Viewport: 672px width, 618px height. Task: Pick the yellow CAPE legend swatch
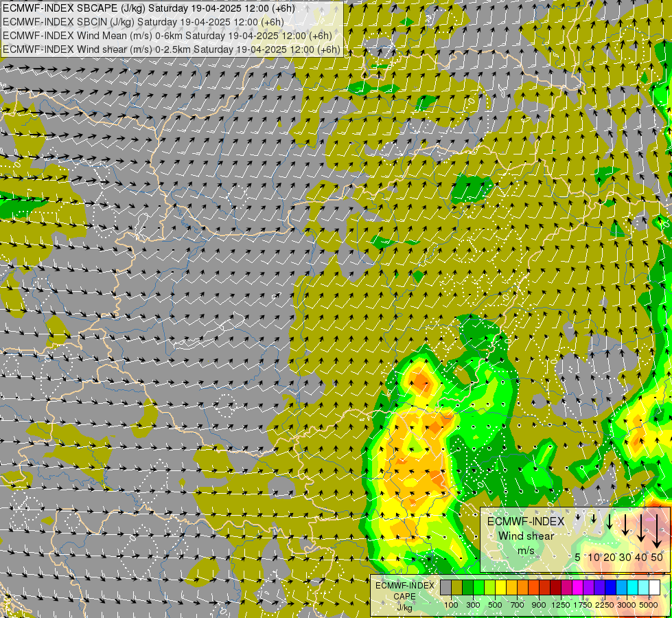point(501,588)
